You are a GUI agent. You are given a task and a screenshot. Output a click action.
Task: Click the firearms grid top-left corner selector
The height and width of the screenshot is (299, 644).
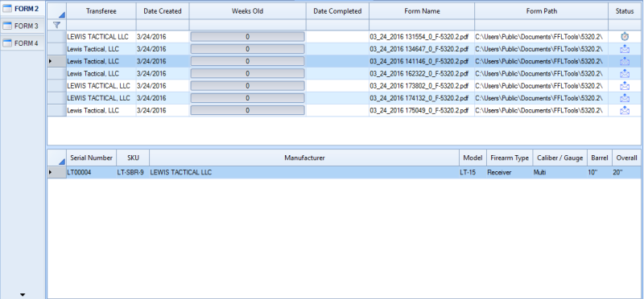57,158
